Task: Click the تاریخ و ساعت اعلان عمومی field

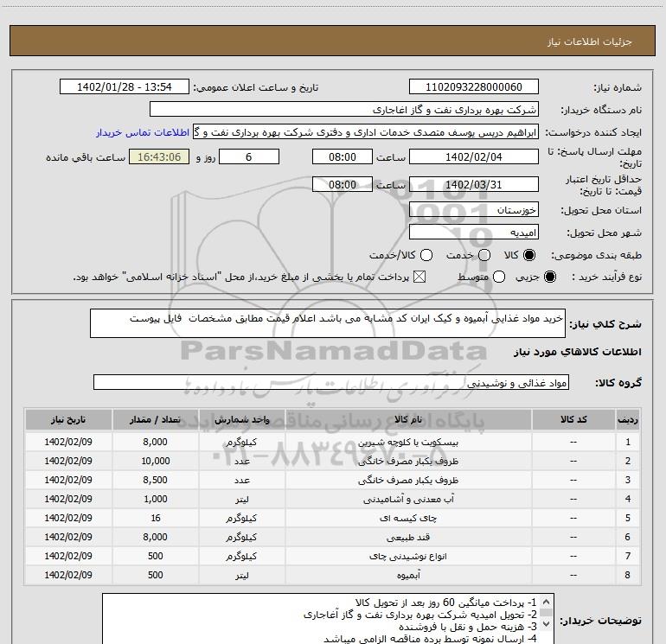Action: point(124,87)
